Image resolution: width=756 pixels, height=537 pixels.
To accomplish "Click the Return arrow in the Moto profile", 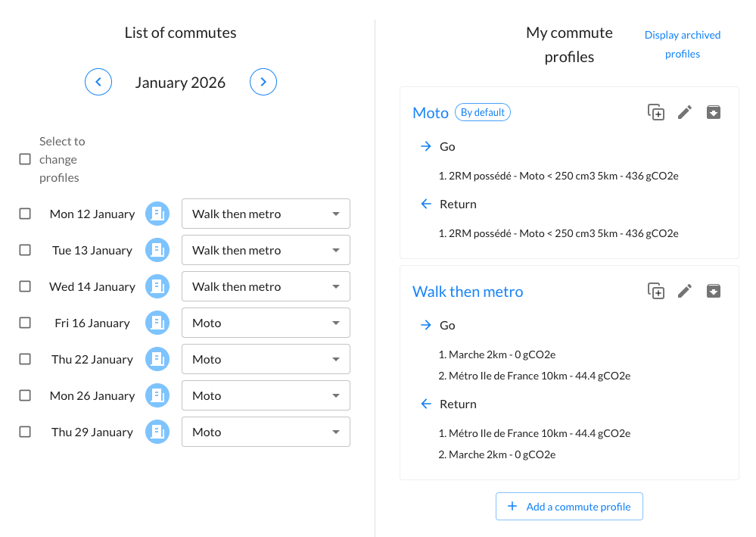I will point(426,204).
